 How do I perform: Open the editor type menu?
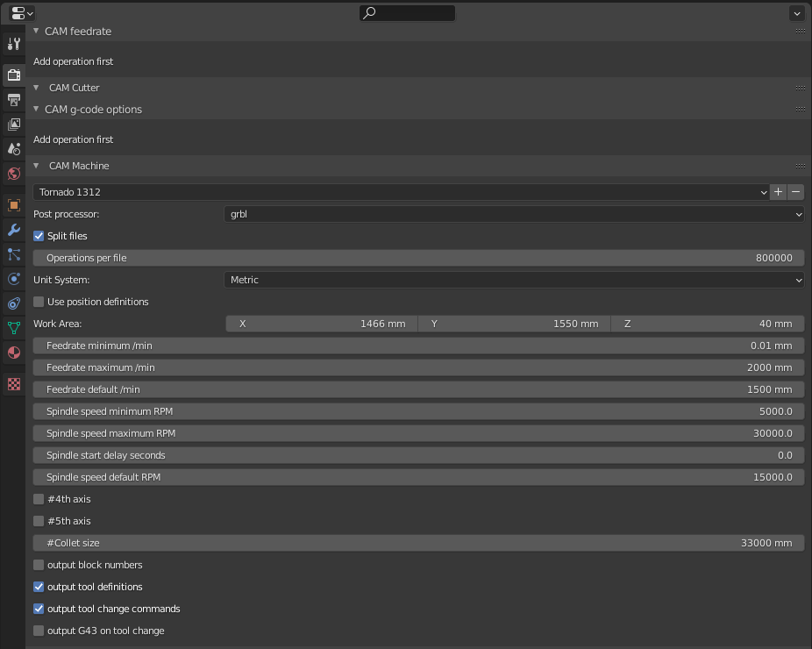[22, 13]
